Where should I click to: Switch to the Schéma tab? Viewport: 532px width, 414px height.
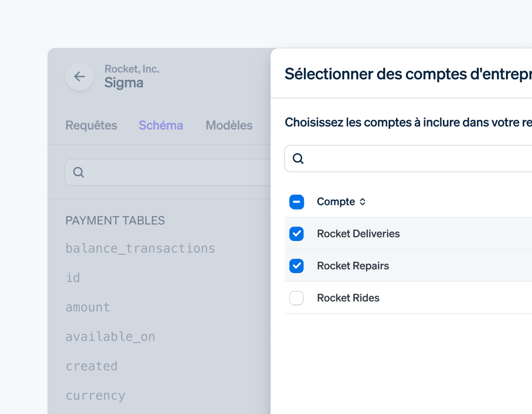tap(161, 125)
